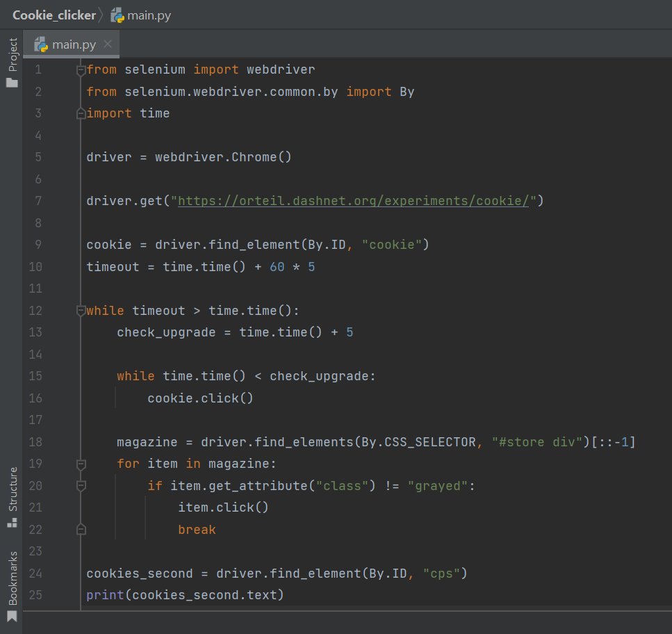Screen dimensions: 672x634
Task: Close the main.py tab with the x
Action: coord(108,42)
